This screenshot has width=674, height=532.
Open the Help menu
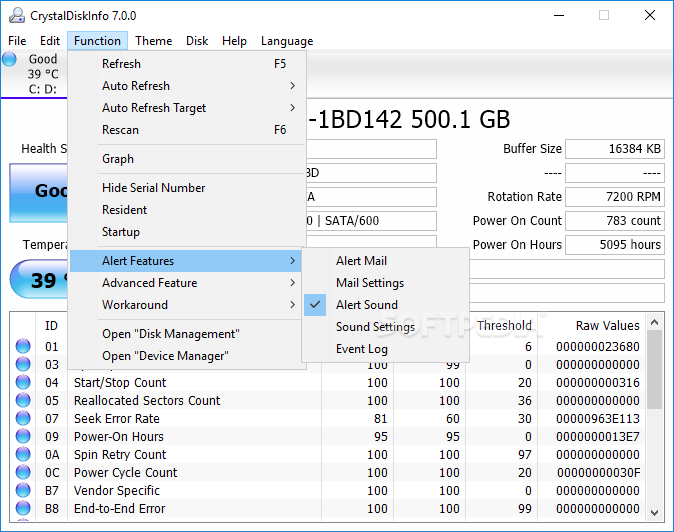234,41
